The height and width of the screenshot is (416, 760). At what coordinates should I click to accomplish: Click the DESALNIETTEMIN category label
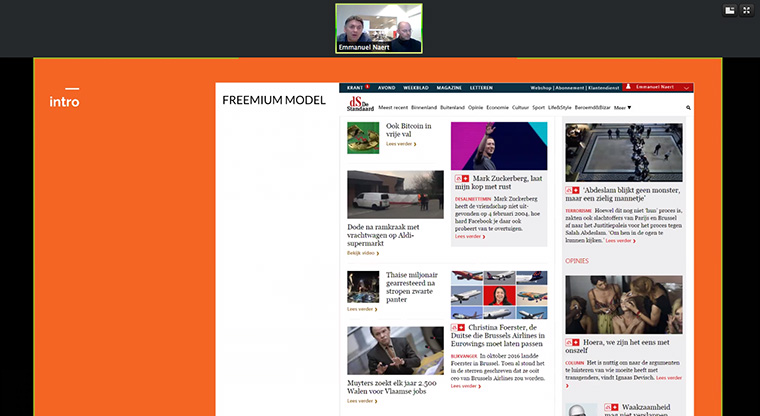click(x=473, y=199)
